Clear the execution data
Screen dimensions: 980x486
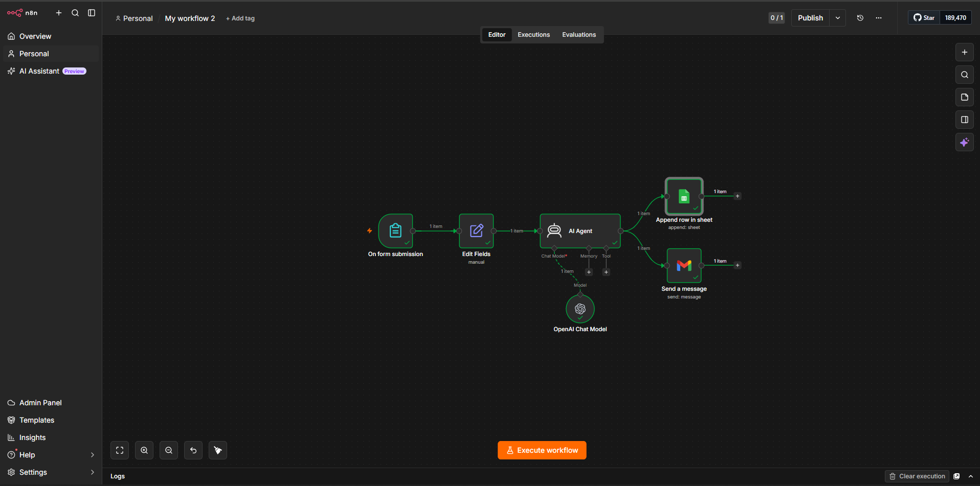(x=917, y=476)
